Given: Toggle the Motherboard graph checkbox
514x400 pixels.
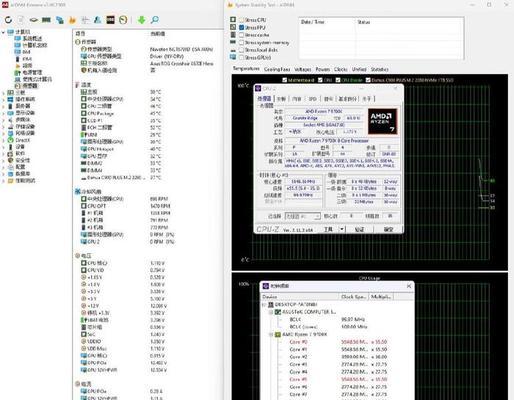Looking at the screenshot, I should [x=285, y=80].
